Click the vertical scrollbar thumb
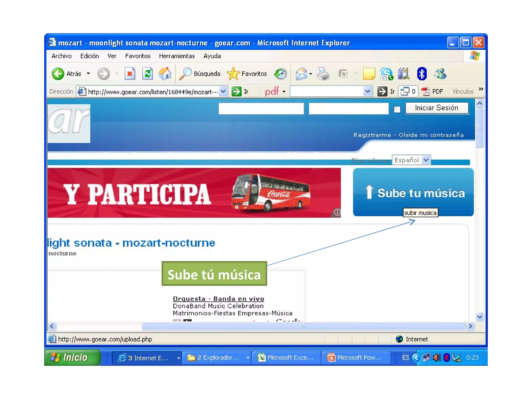 pyautogui.click(x=480, y=128)
